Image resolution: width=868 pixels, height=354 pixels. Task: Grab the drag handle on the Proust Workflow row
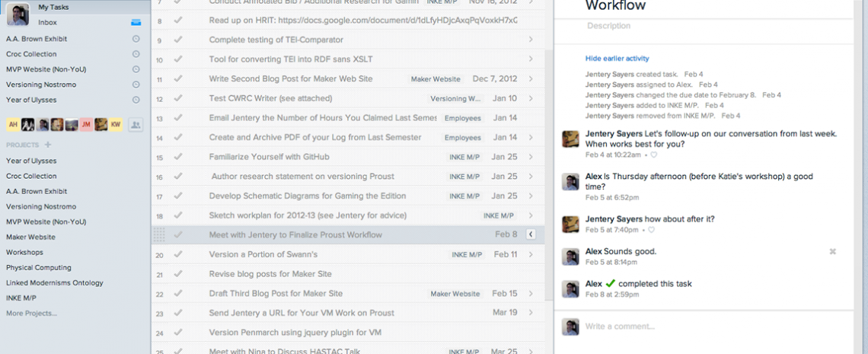tap(159, 234)
